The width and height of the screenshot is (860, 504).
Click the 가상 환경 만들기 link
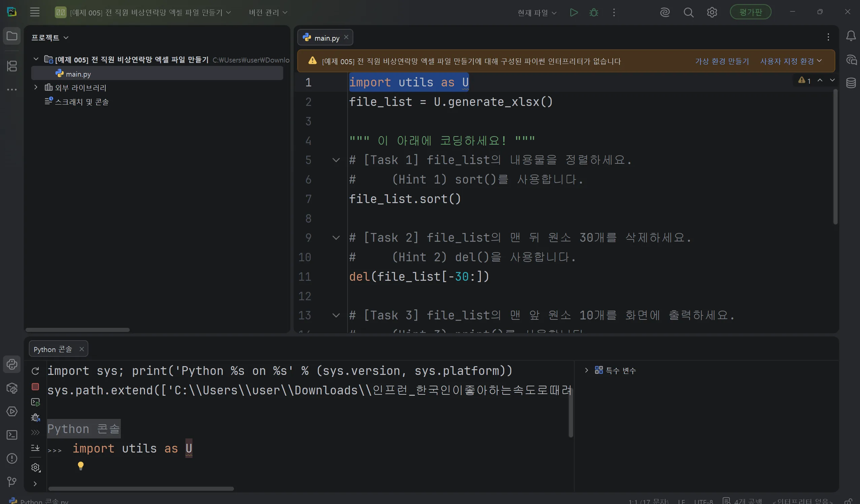coord(722,61)
